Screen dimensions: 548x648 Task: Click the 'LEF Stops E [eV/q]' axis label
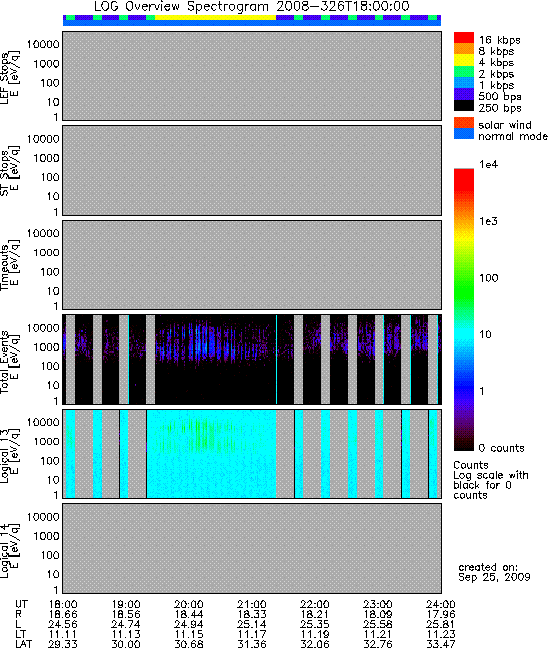tap(10, 77)
